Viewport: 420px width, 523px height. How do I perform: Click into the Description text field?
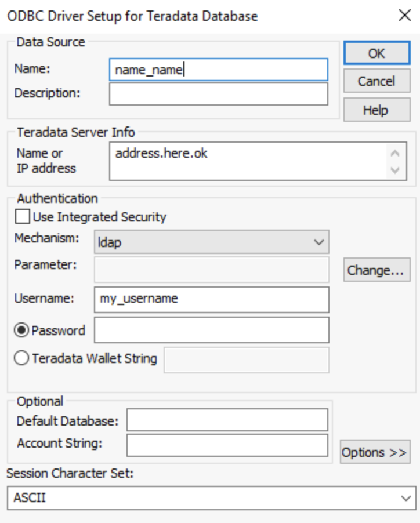218,93
